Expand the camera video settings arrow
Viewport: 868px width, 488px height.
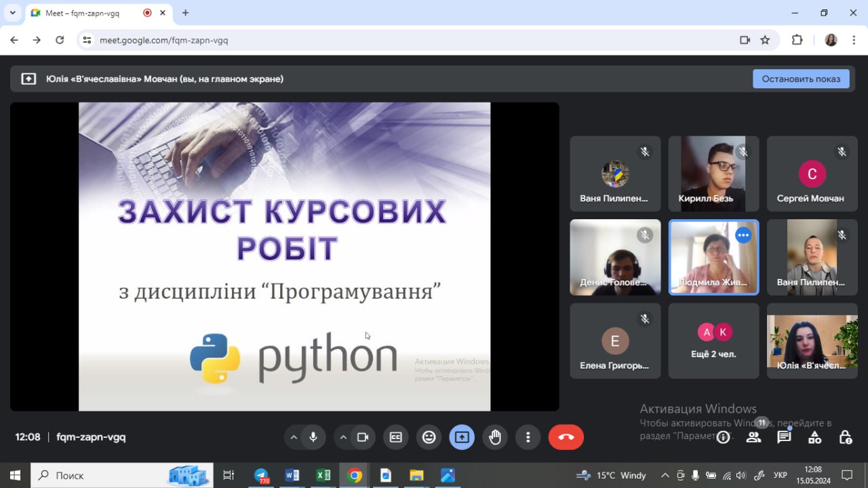tap(343, 437)
